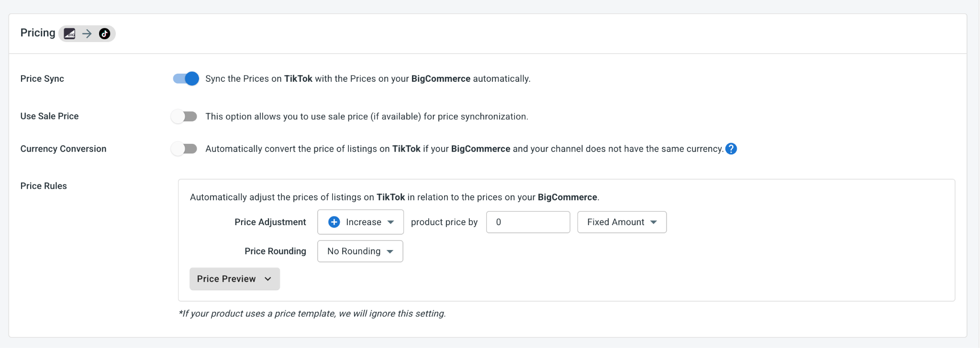This screenshot has width=980, height=348.
Task: Click the Price Adjustment label
Action: click(x=270, y=222)
